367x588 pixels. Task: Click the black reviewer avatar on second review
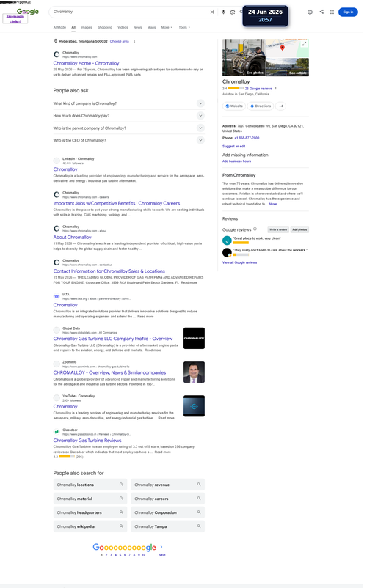(227, 252)
